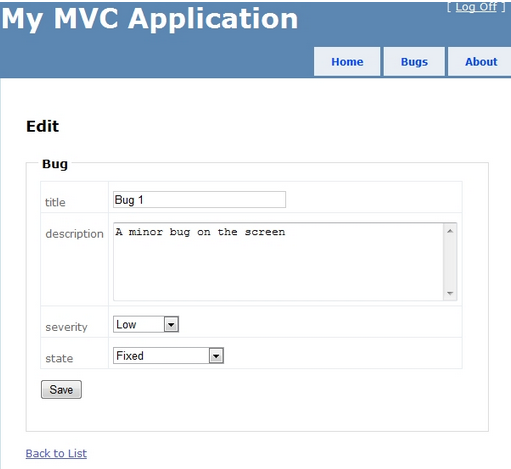Click the description scrollbar down arrow
The image size is (511, 469).
pos(450,293)
